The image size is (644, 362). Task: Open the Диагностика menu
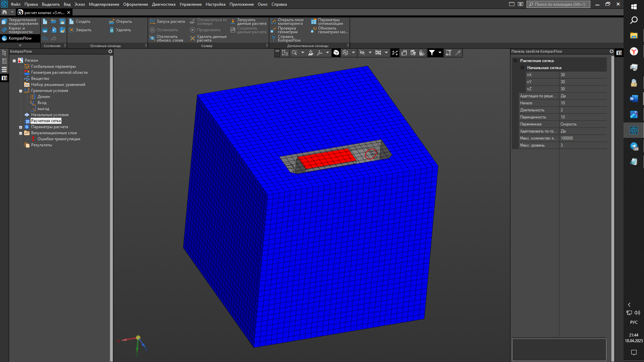click(163, 4)
